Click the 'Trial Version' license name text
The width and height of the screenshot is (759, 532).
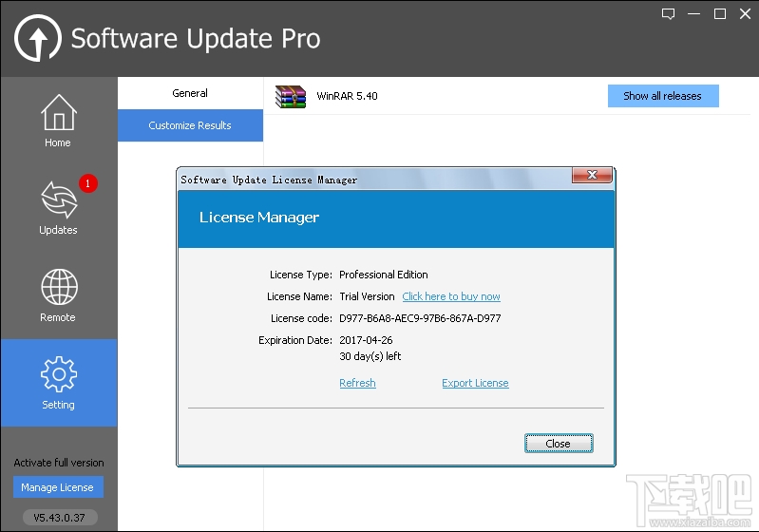coord(367,296)
